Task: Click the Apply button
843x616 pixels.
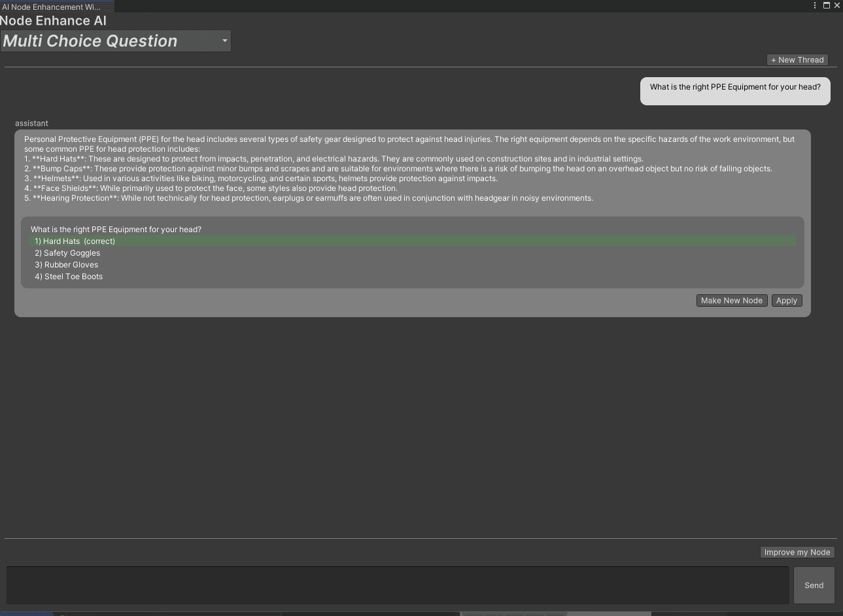Action: pyautogui.click(x=786, y=300)
